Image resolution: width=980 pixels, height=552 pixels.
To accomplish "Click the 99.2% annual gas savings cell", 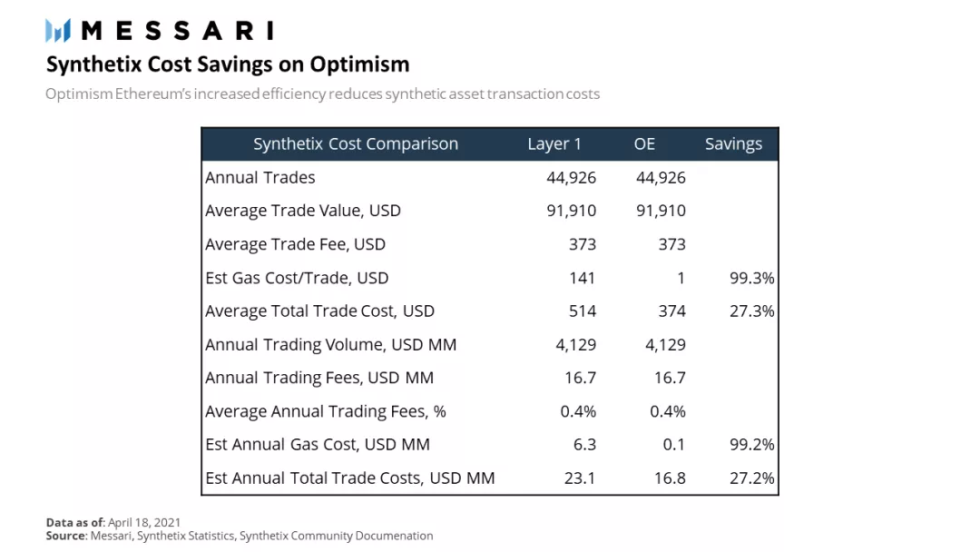I will click(x=751, y=445).
